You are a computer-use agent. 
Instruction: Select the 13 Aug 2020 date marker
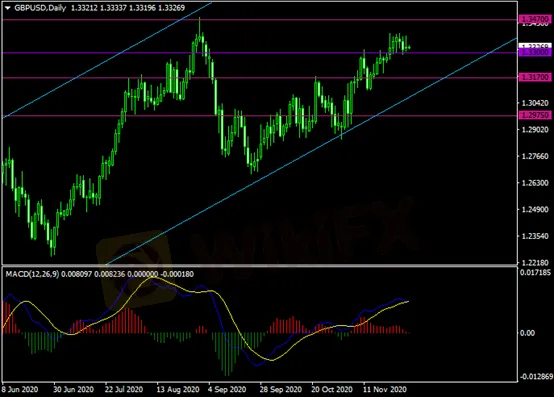[178, 390]
